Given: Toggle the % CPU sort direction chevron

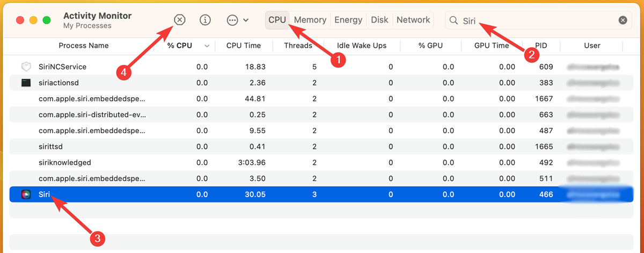Looking at the screenshot, I should click(x=207, y=46).
